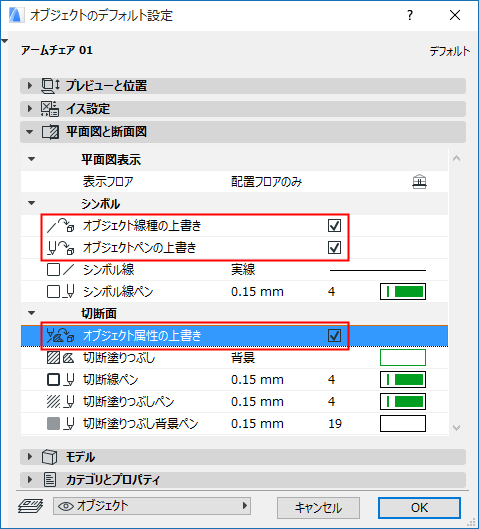Click the 切断塗りつぶし背景ペン white swatch
Screen dimensions: 479x529
(x=403, y=423)
